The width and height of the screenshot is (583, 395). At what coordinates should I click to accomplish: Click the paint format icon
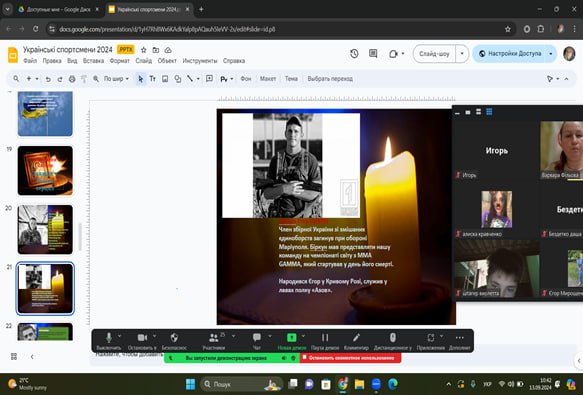[x=84, y=79]
